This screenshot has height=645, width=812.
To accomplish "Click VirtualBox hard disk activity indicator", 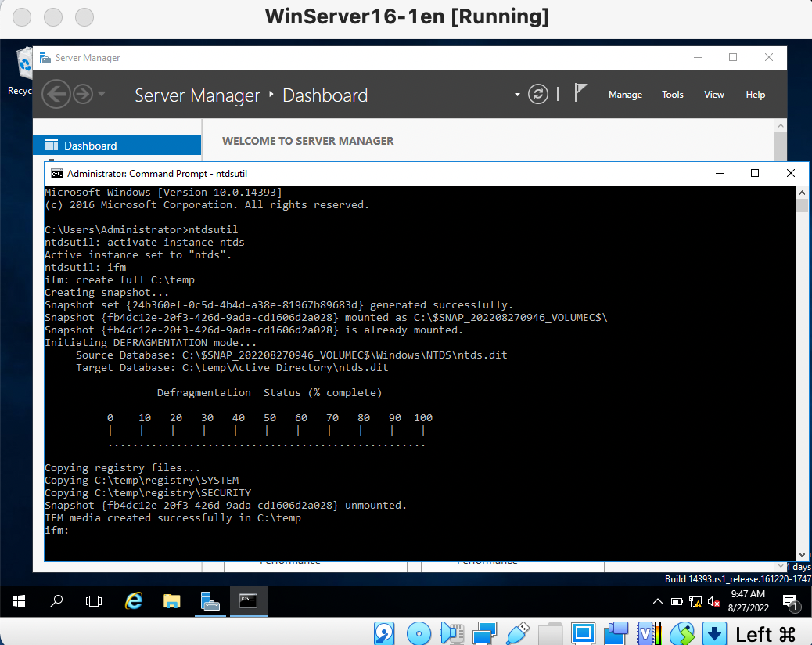I will (384, 633).
